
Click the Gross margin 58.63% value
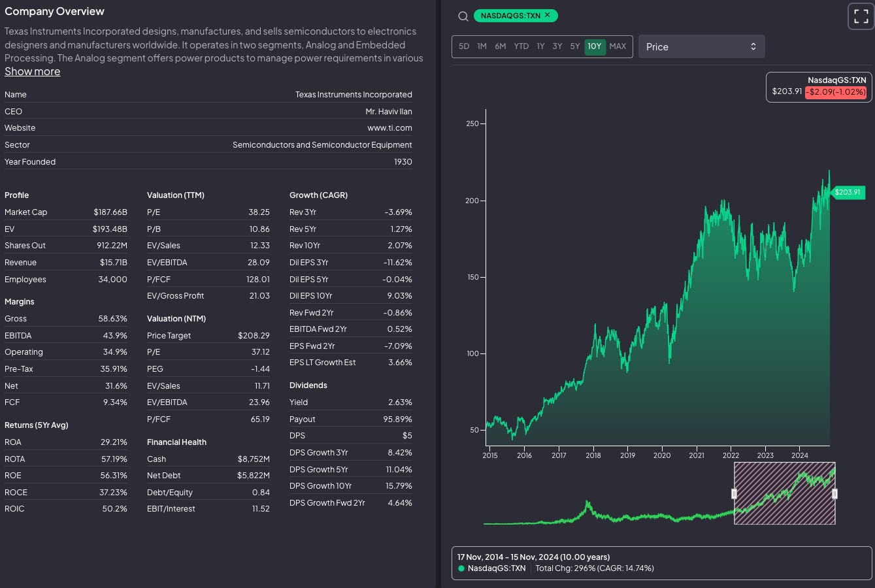pos(112,319)
